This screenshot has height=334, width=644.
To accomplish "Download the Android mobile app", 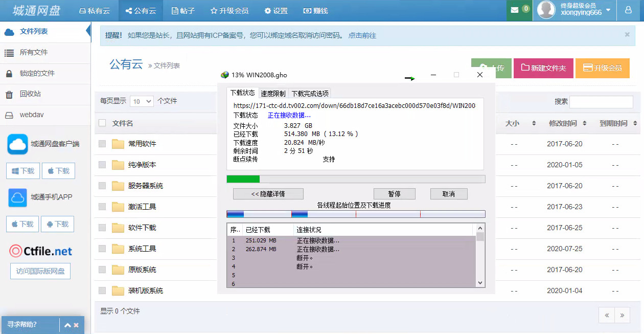I will (57, 224).
